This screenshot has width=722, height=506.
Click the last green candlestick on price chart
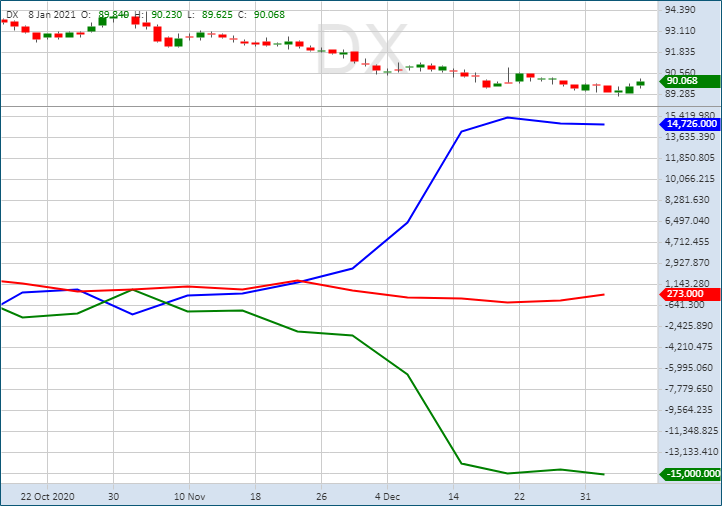click(x=640, y=83)
